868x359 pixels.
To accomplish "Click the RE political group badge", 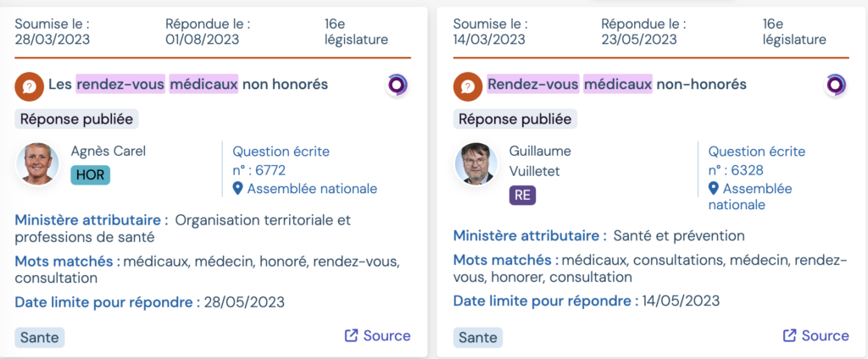I will point(523,196).
